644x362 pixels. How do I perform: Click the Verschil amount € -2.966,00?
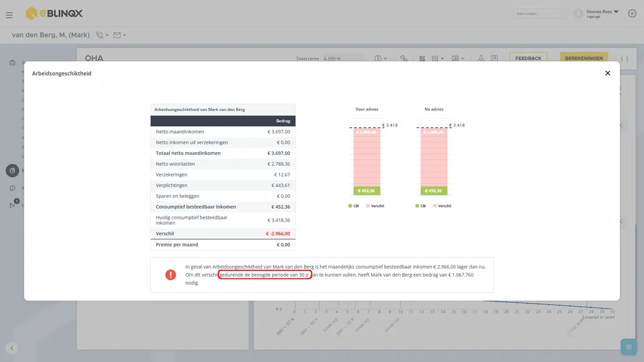click(278, 234)
